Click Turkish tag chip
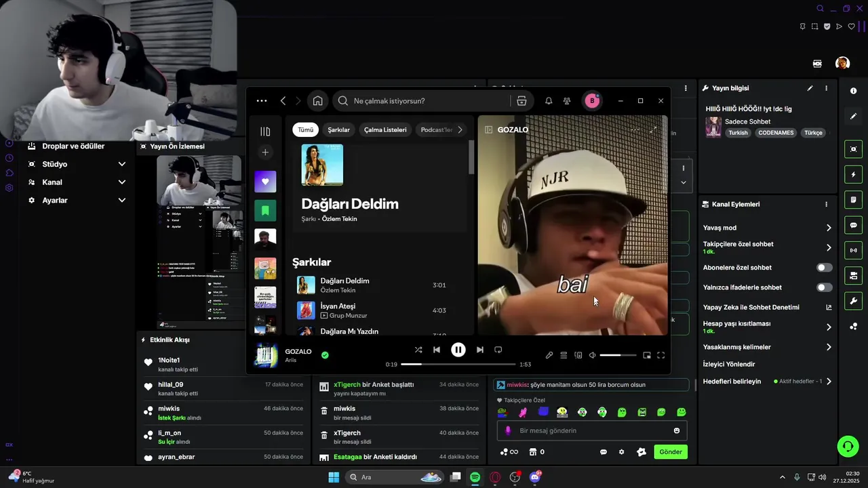The height and width of the screenshot is (488, 868). pos(738,133)
